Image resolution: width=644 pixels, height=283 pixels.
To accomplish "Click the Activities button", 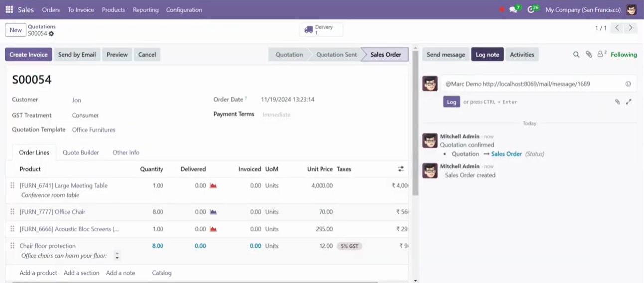I will pyautogui.click(x=522, y=55).
